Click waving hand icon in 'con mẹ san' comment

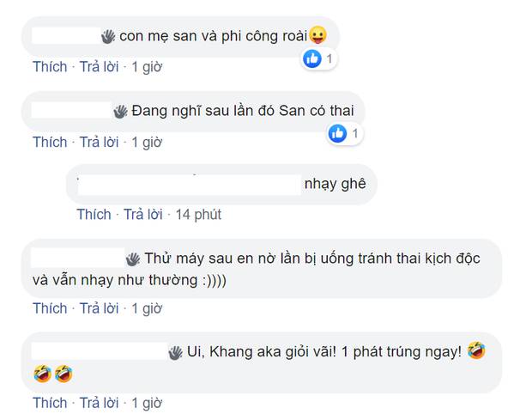point(107,36)
